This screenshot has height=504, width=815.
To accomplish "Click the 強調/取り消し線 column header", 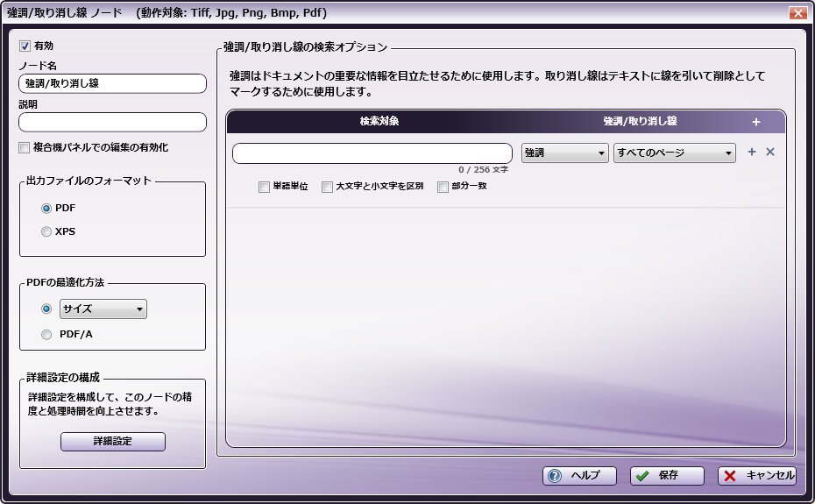I will click(x=640, y=121).
